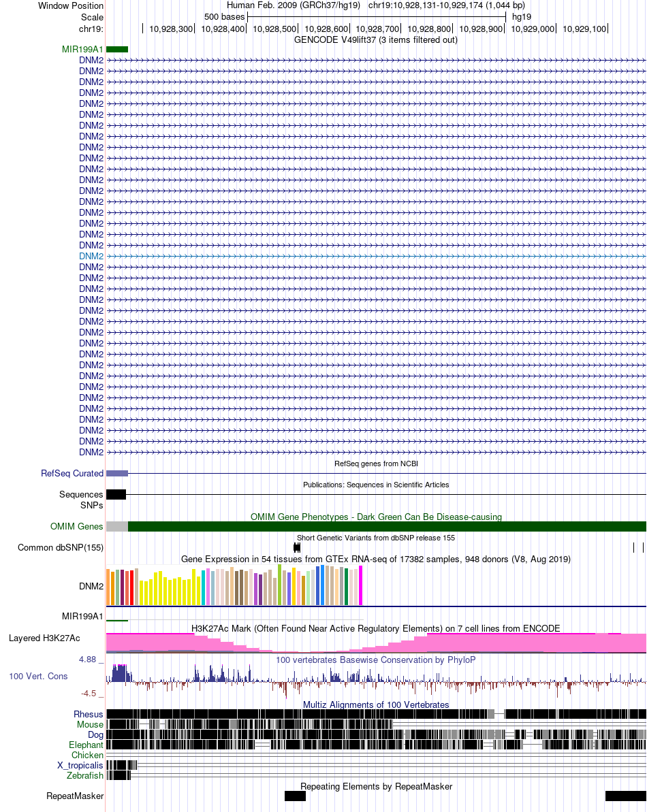The image size is (647, 812).
Task: Open the RefSeq Curated track label
Action: coord(72,473)
